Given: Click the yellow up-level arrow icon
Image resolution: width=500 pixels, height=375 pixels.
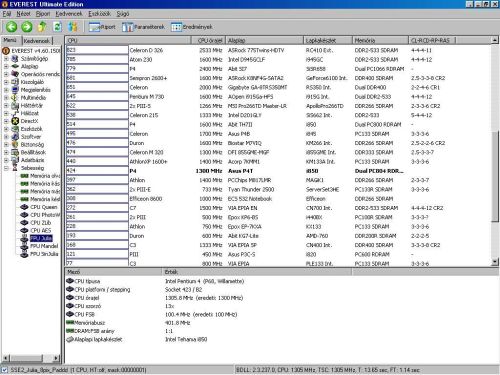Looking at the screenshot, I should (42, 27).
